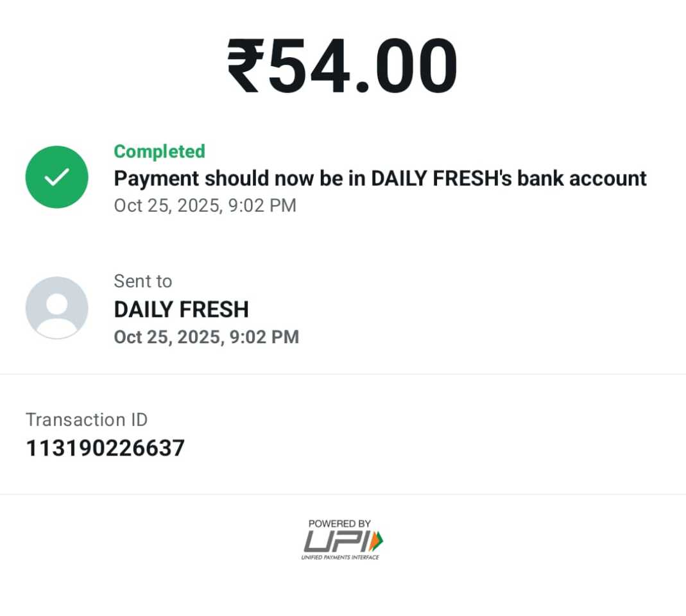Click the orange-green arrow in UPI logo
The width and height of the screenshot is (686, 616).
(x=377, y=541)
